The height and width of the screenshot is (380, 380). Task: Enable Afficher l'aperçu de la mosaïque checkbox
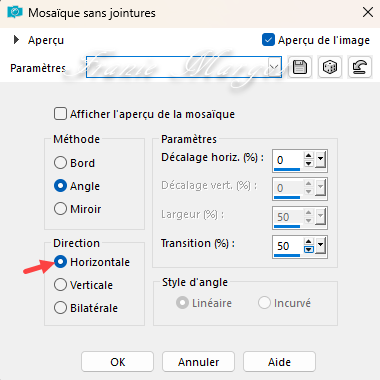(60, 114)
